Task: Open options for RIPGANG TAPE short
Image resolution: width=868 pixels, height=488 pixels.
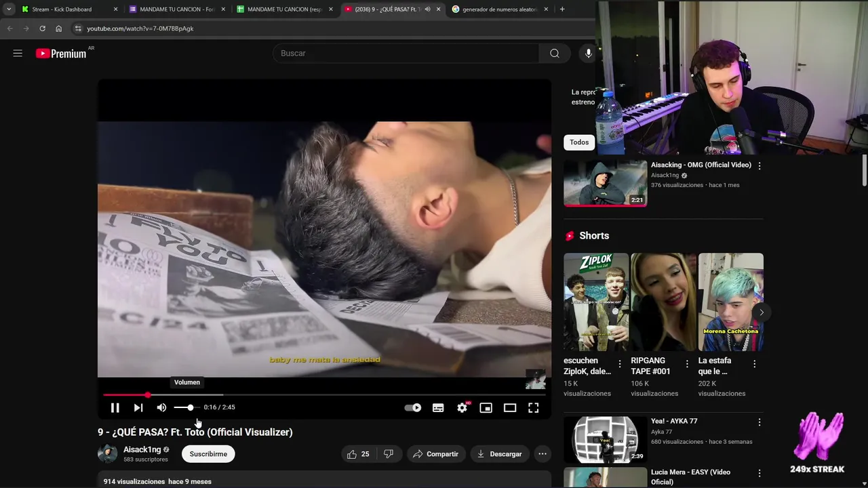Action: (x=687, y=364)
